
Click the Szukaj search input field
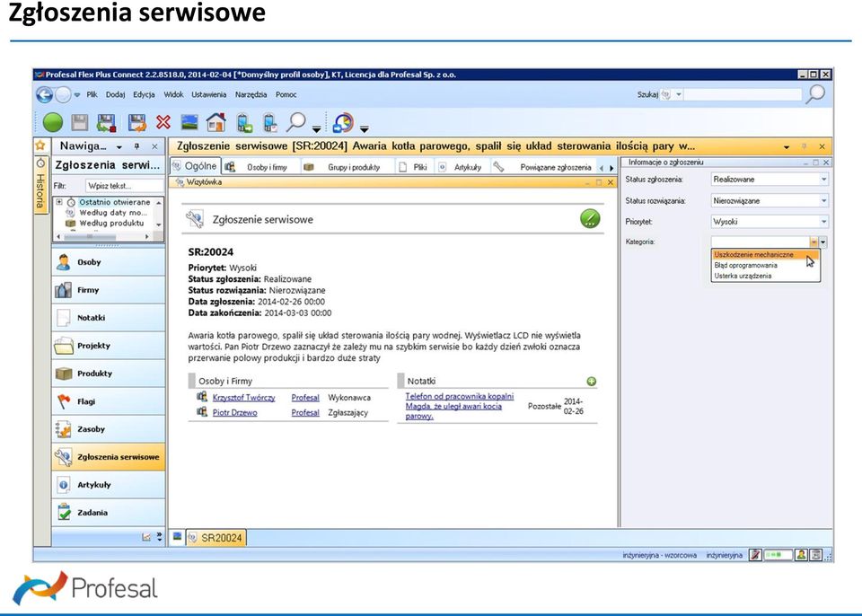pos(743,94)
